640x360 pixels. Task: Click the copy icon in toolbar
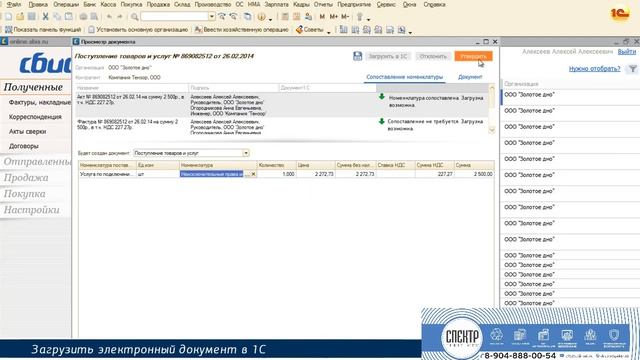pos(57,17)
